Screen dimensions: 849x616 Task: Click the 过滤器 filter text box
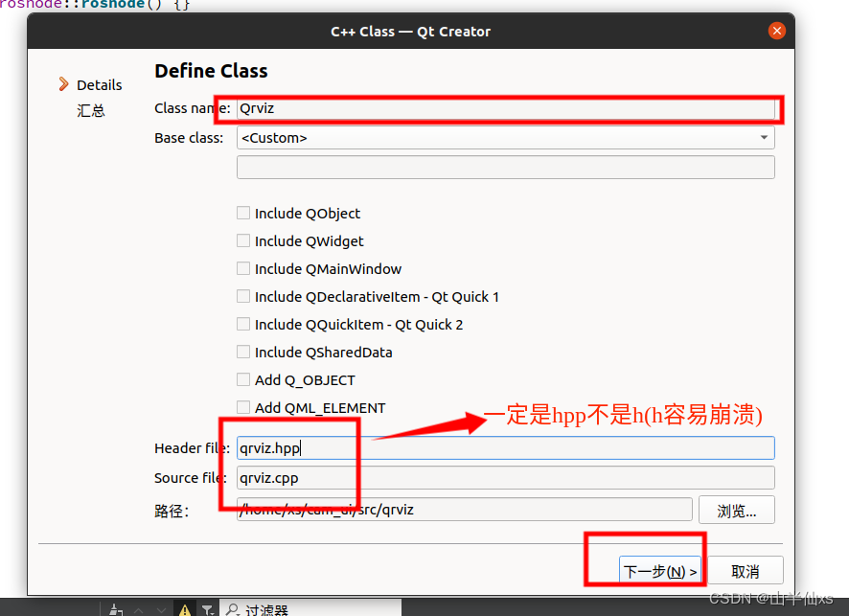pos(310,609)
